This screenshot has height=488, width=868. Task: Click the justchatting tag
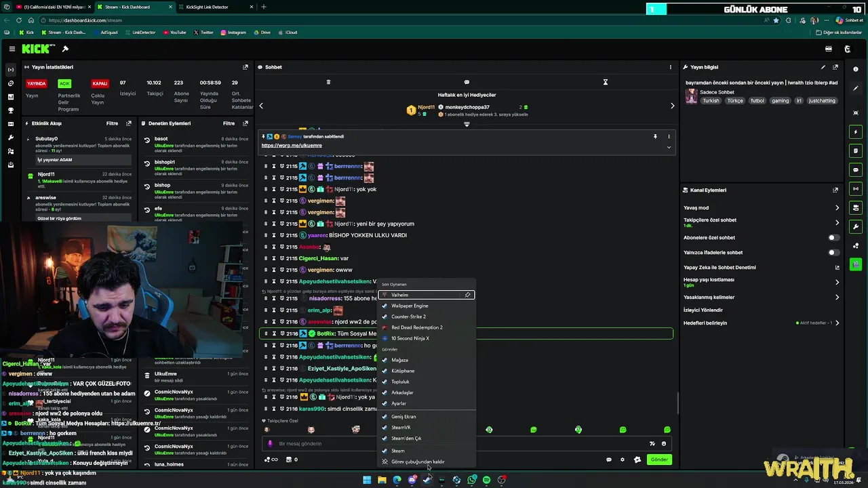pyautogui.click(x=822, y=100)
